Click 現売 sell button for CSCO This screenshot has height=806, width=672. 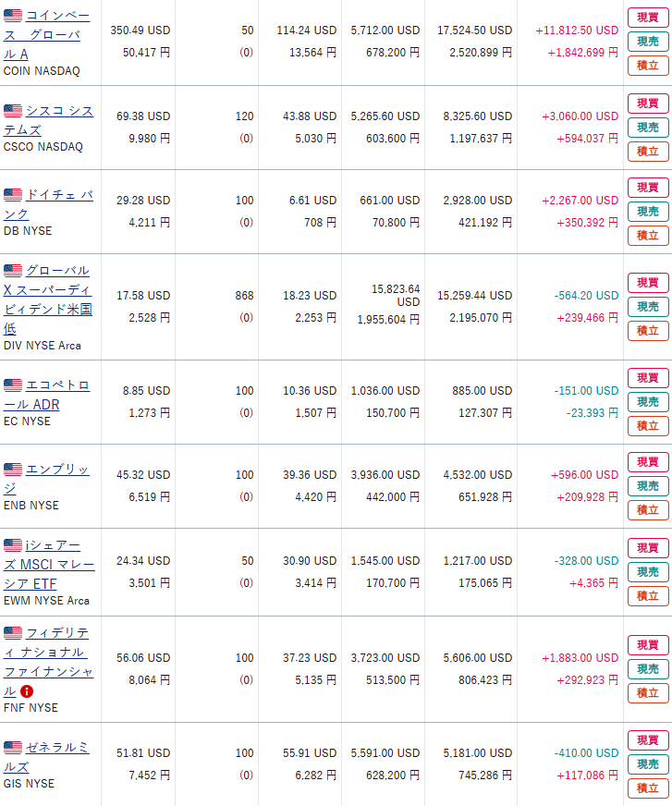coord(648,128)
